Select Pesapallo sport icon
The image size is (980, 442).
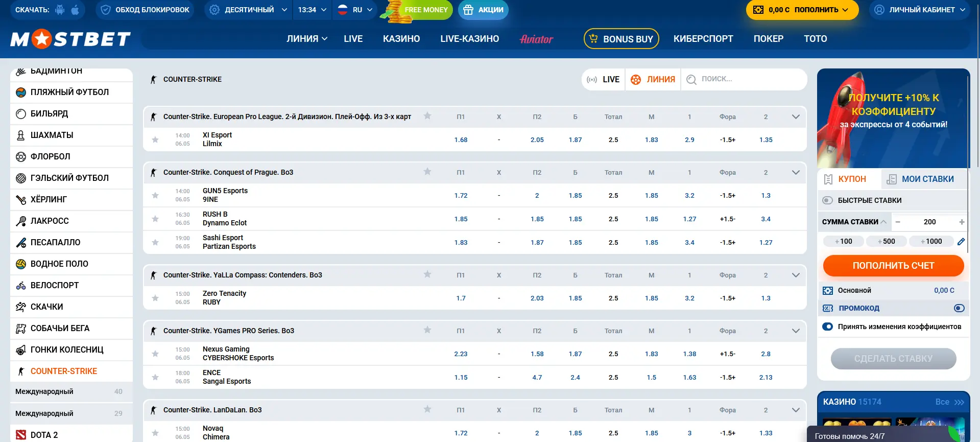[21, 243]
